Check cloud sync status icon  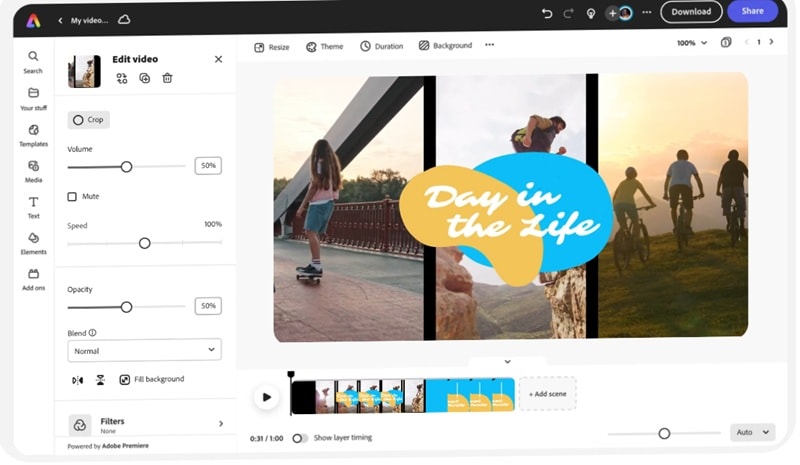(x=124, y=20)
